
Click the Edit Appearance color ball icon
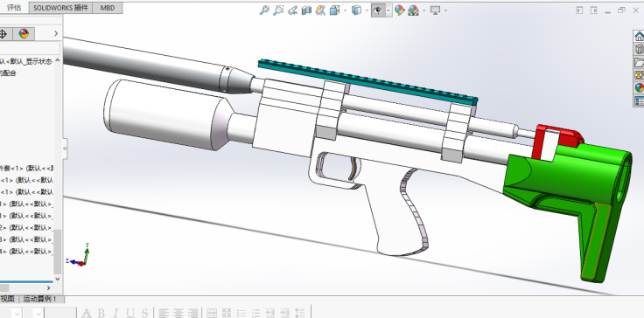click(399, 10)
